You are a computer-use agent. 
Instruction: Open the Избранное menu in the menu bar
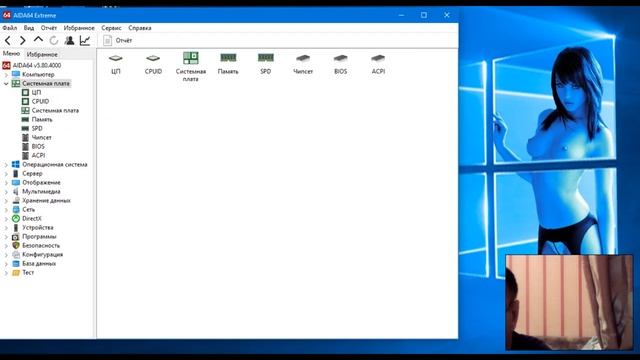coord(79,28)
